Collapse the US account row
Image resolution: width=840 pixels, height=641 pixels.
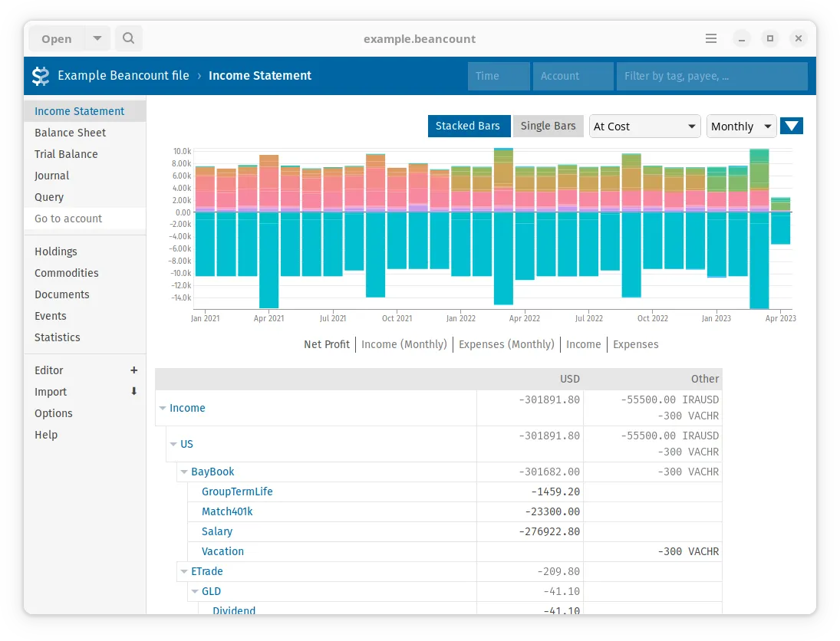173,444
